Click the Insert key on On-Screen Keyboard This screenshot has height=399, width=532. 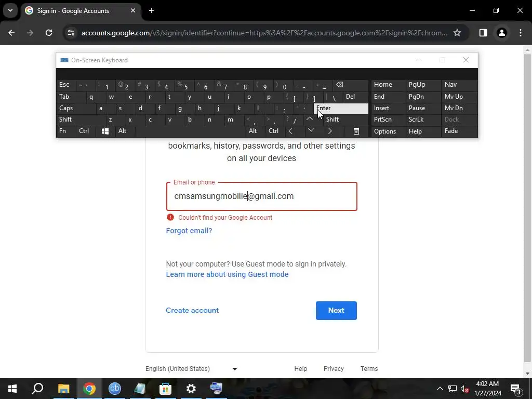pyautogui.click(x=388, y=108)
